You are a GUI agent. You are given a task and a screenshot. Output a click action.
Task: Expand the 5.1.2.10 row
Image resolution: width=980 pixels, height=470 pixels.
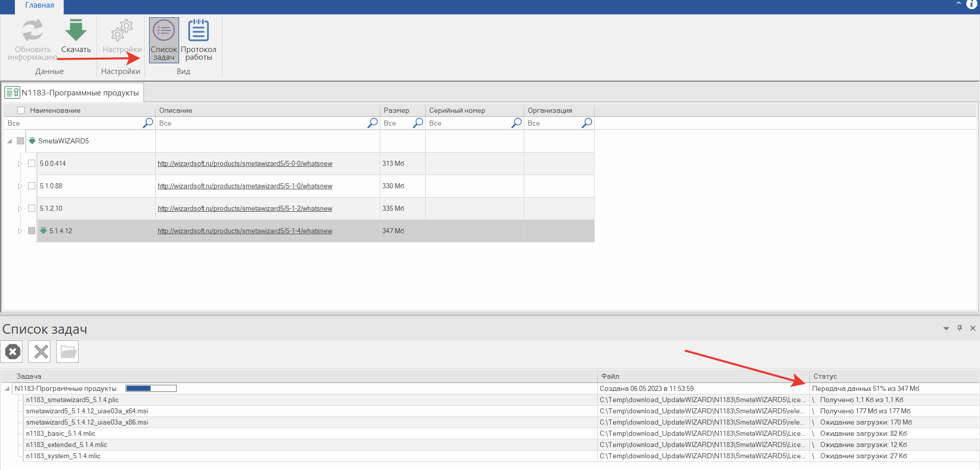click(20, 208)
